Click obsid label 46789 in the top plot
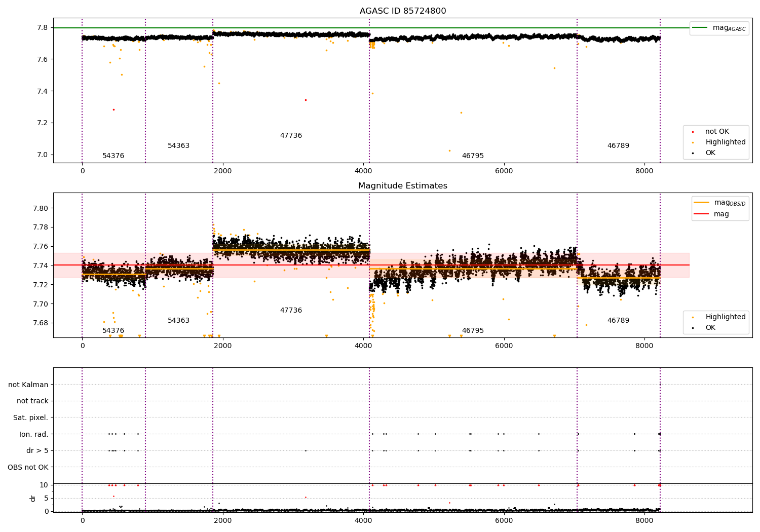The height and width of the screenshot is (532, 760). point(618,146)
